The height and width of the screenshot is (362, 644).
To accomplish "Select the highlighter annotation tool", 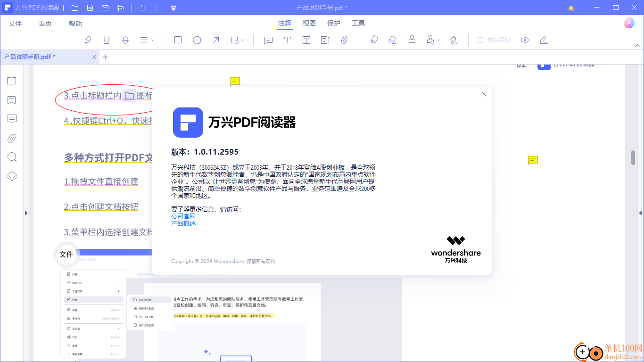I will point(88,40).
